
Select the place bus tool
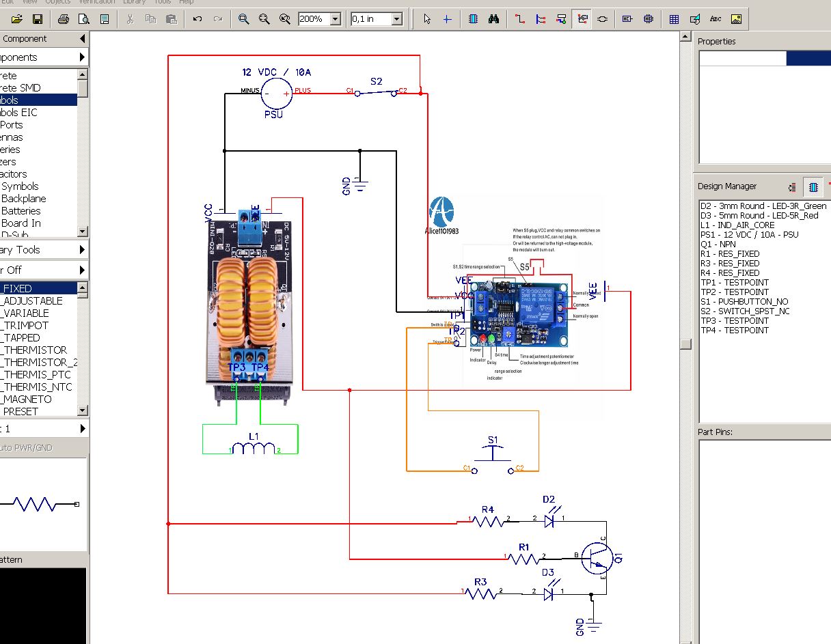pos(541,19)
